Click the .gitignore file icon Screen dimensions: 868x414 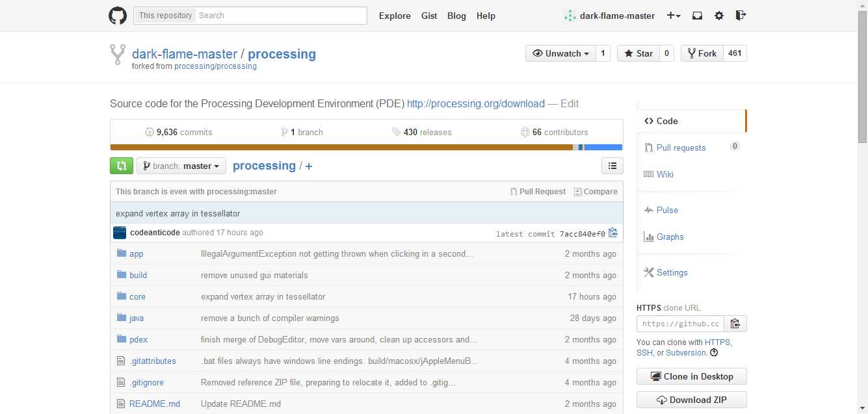pyautogui.click(x=120, y=382)
